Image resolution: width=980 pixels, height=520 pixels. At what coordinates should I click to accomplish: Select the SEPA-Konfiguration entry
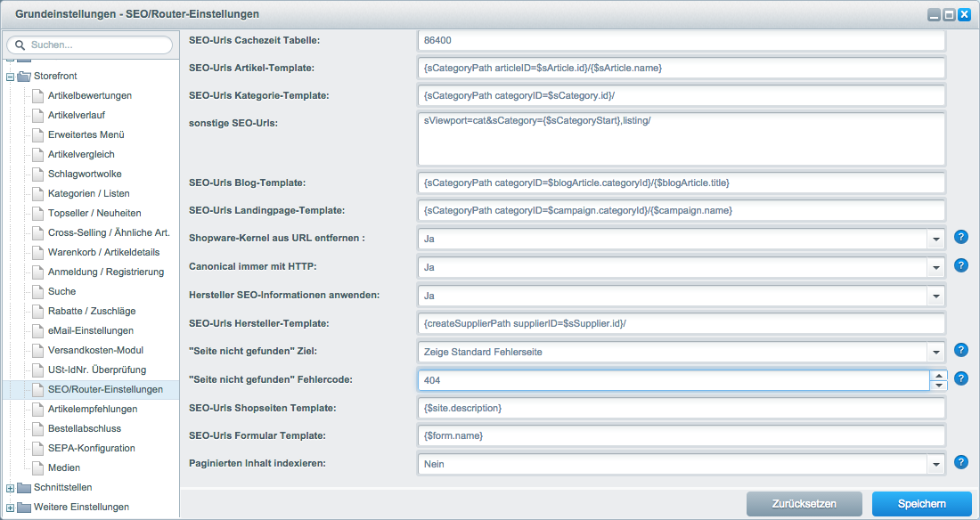pos(91,448)
